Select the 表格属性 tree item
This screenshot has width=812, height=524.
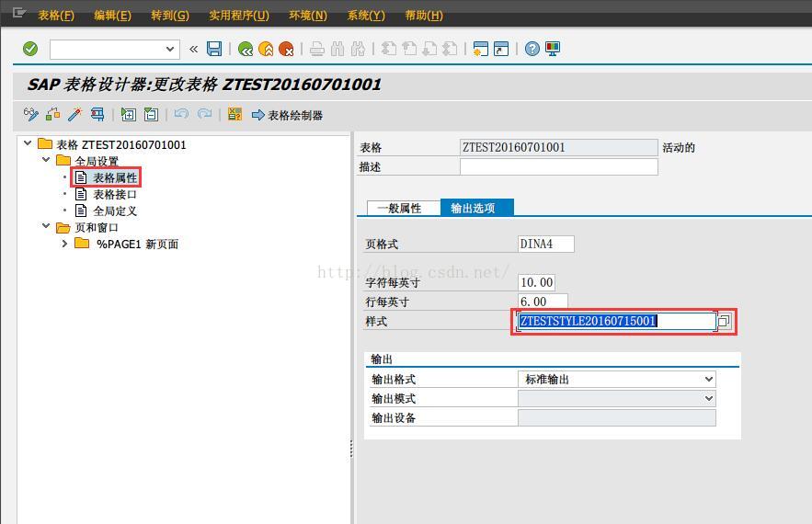pyautogui.click(x=115, y=178)
